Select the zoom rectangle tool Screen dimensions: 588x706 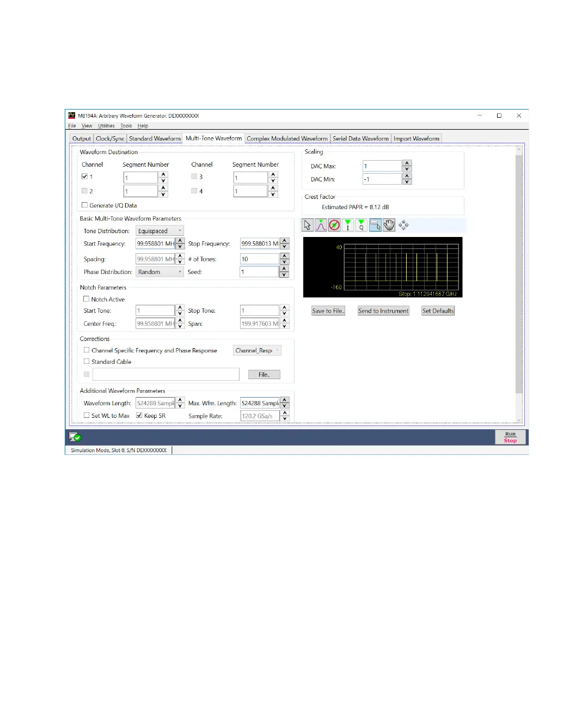pyautogui.click(x=375, y=225)
